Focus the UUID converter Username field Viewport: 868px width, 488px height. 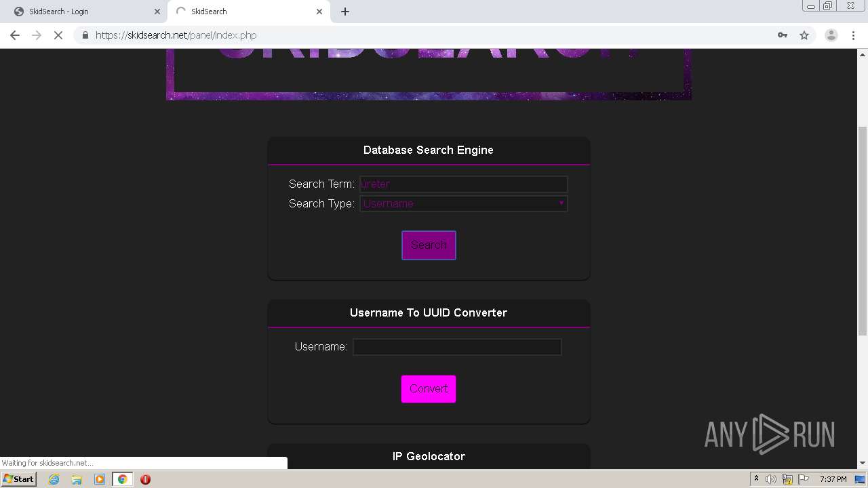[457, 347]
